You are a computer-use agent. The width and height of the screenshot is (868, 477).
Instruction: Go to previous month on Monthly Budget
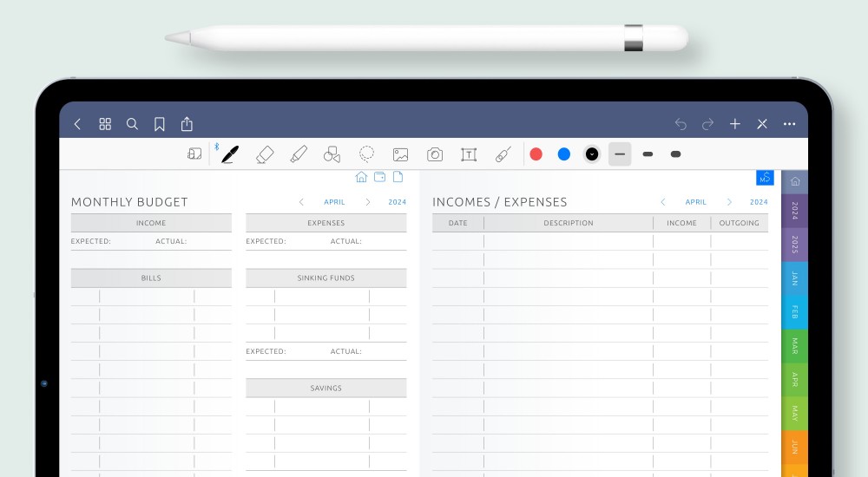pyautogui.click(x=301, y=202)
